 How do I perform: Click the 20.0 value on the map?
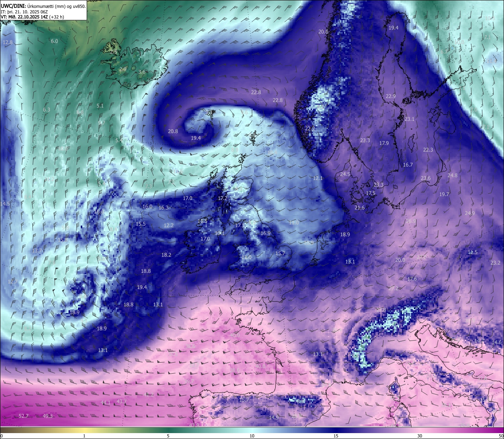(400, 260)
